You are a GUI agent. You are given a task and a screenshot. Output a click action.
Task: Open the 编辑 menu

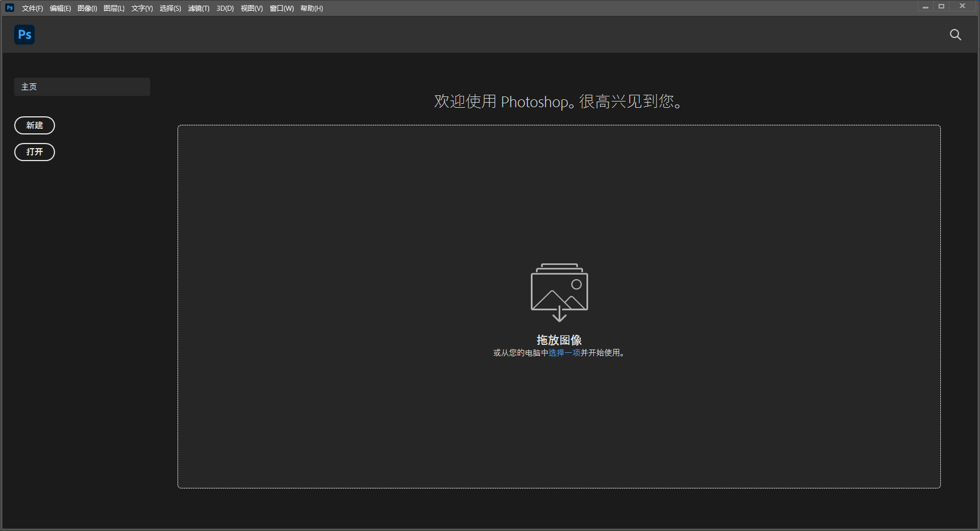[60, 8]
